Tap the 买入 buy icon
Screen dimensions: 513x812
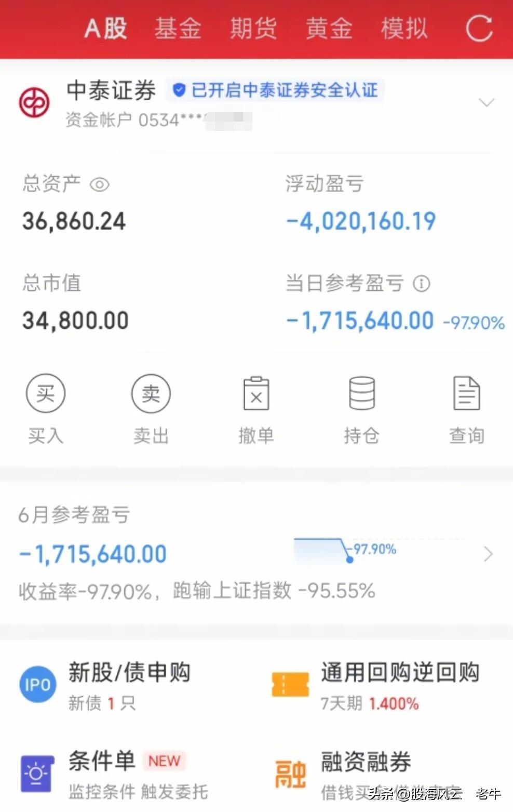(x=46, y=393)
